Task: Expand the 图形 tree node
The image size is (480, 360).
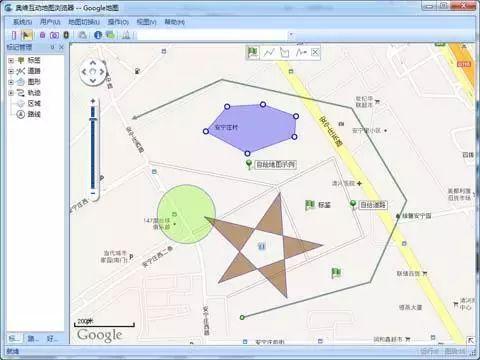Action: (11, 82)
